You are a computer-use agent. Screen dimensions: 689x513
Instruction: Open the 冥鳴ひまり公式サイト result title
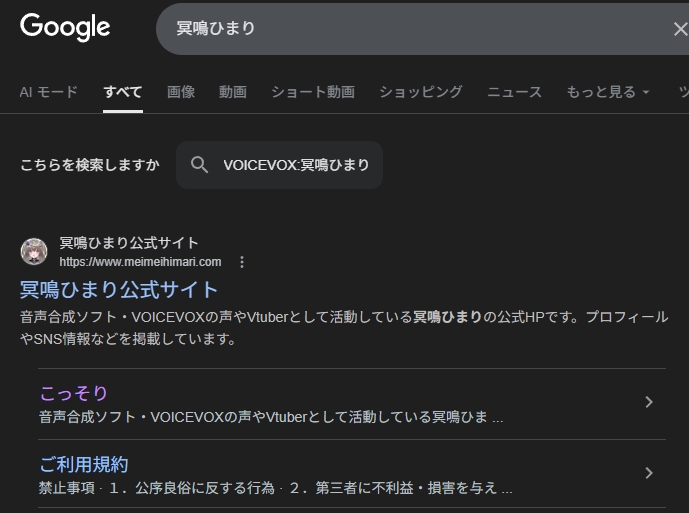[x=119, y=290]
